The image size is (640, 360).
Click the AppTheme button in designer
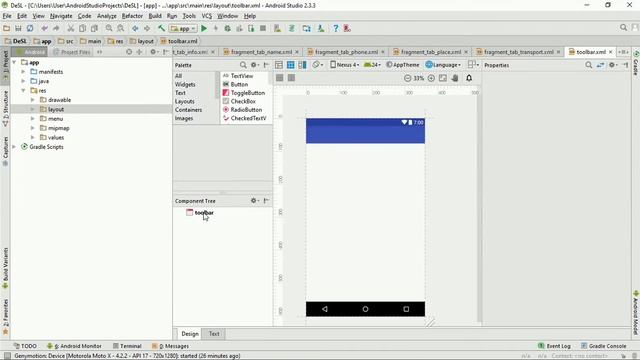coord(403,64)
